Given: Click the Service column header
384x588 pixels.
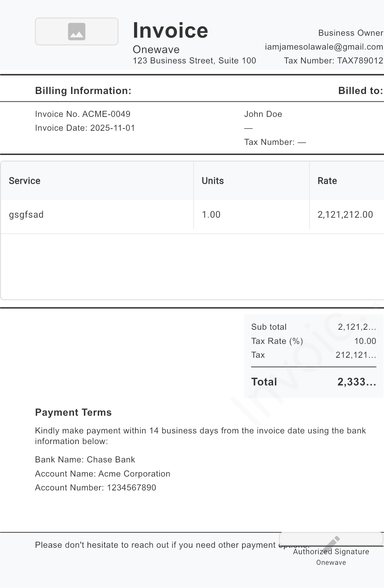Looking at the screenshot, I should (25, 181).
